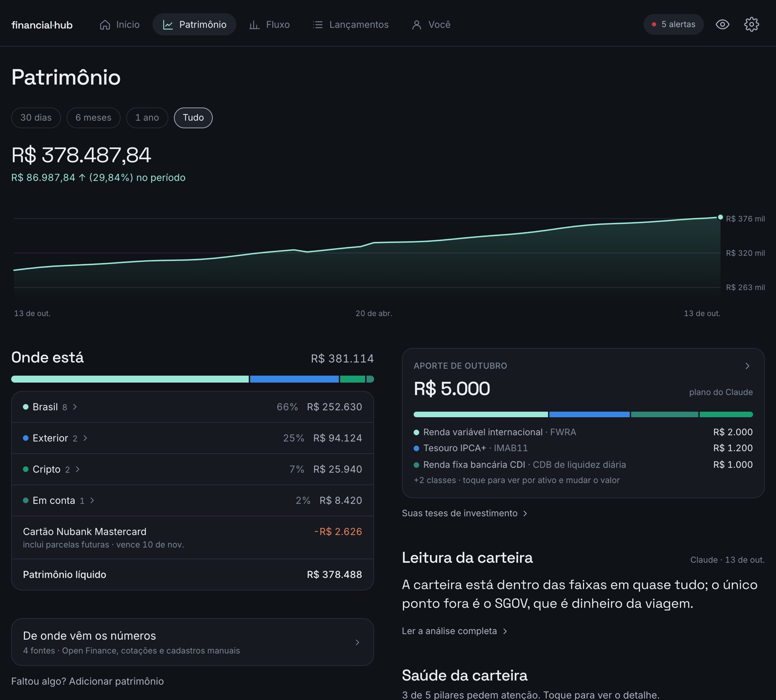Viewport: 776px width, 700px height.
Task: Click the latest data point on the chart
Action: [720, 217]
